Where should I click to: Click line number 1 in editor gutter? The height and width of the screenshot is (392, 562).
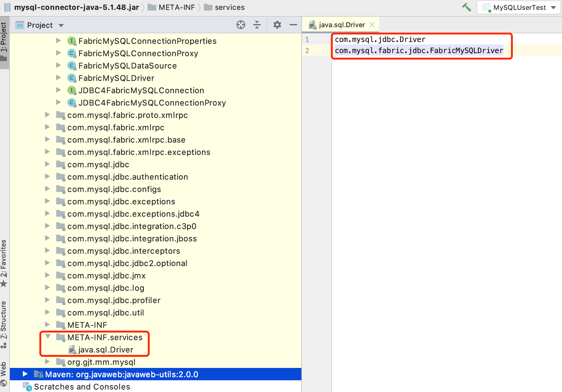pos(307,40)
